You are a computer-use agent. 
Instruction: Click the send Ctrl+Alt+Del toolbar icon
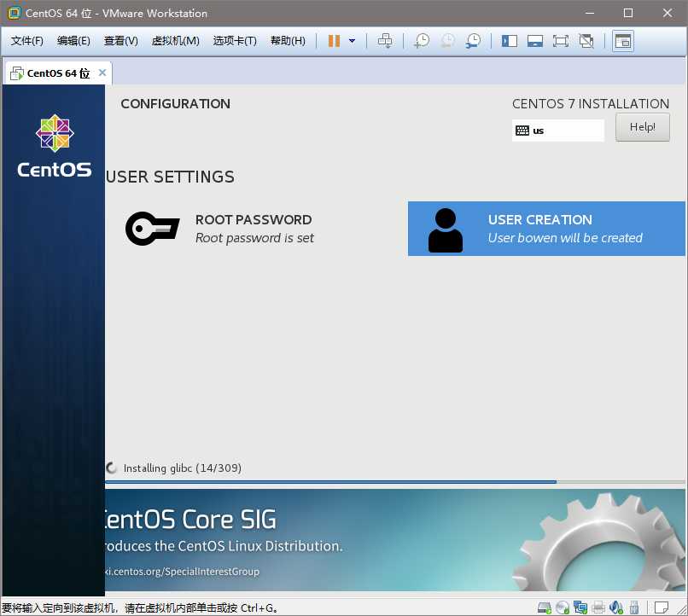coord(385,41)
